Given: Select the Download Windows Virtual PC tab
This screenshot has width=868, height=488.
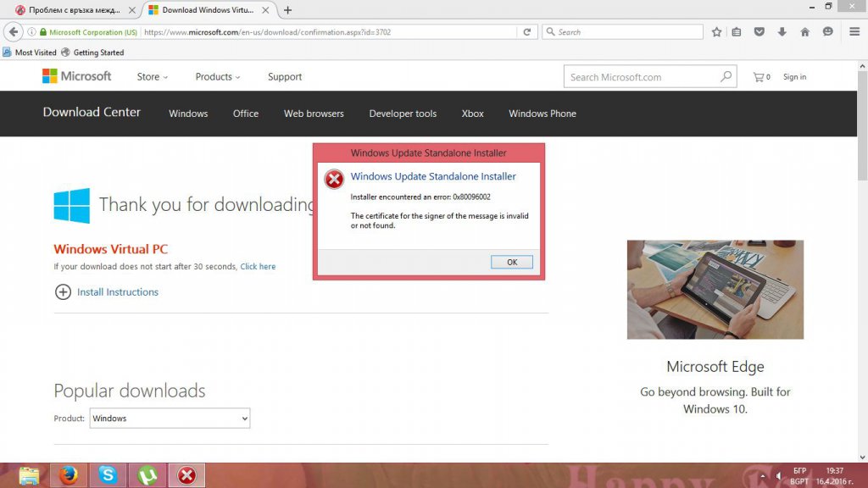Looking at the screenshot, I should (209, 10).
